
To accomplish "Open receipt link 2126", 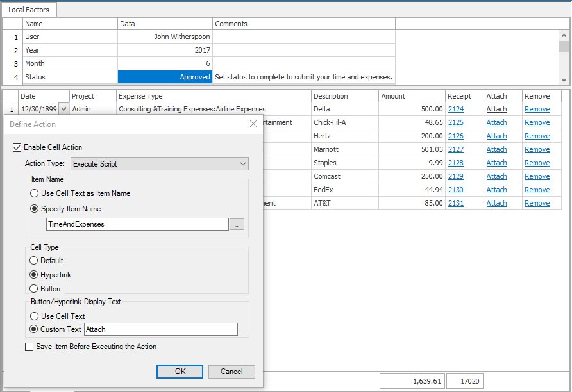I will 456,136.
